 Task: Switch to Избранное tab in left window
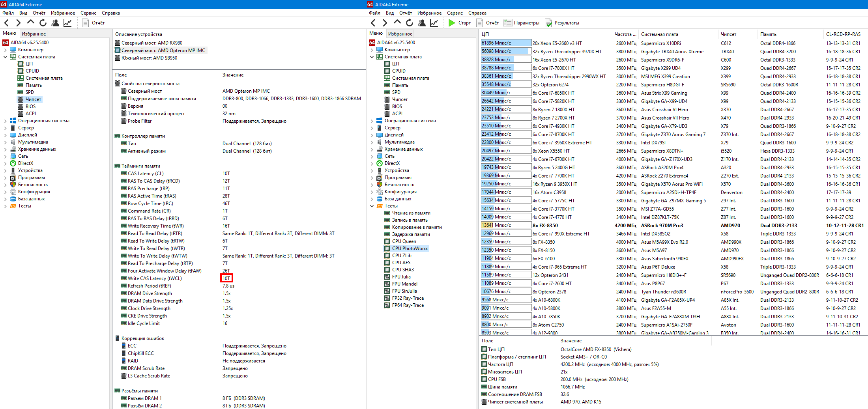(34, 34)
